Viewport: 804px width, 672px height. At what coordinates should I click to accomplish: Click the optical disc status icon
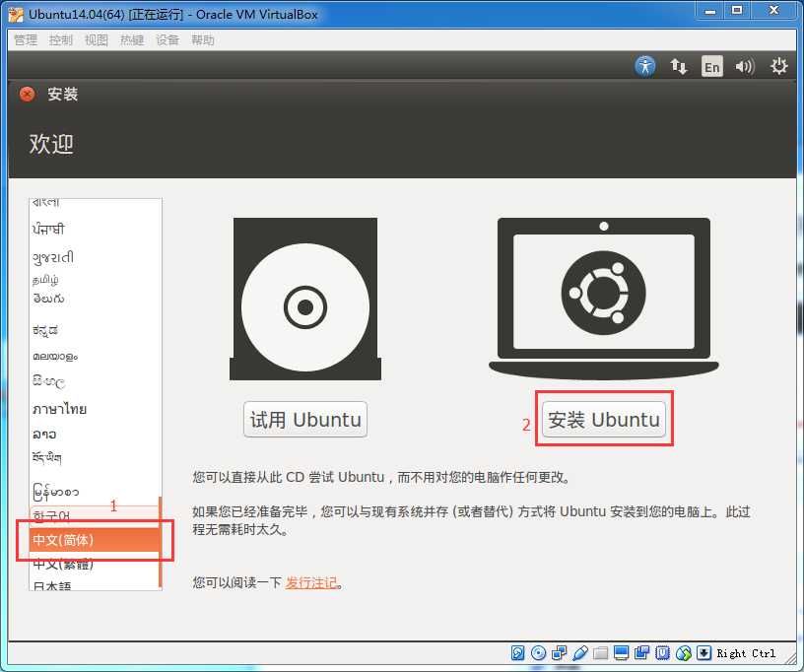coord(538,652)
